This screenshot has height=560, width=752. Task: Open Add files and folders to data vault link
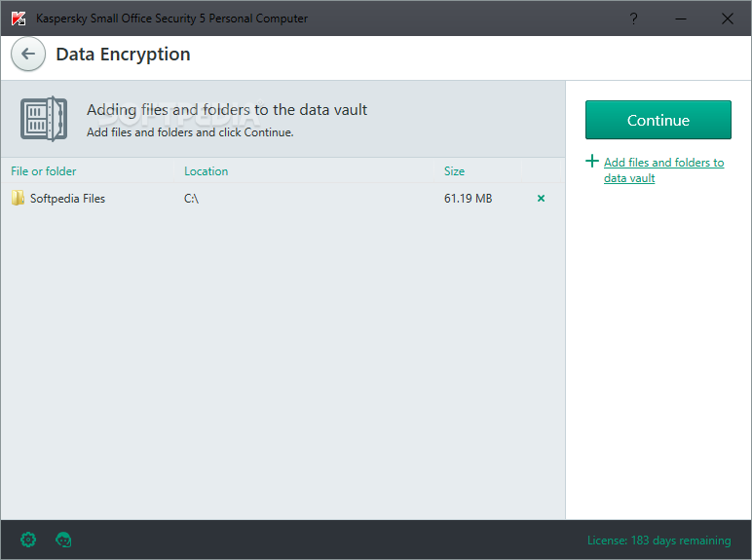click(663, 170)
